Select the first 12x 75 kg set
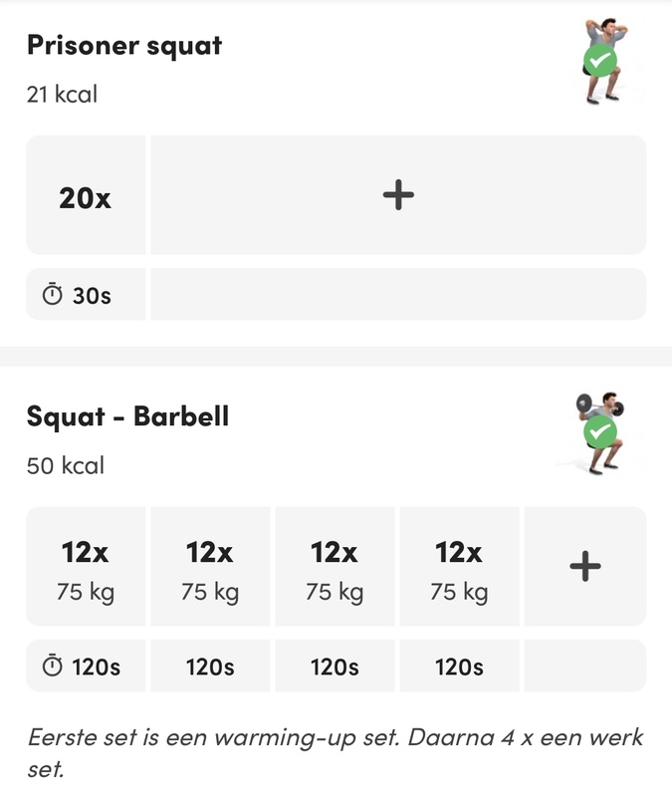672x797 pixels. (x=86, y=567)
